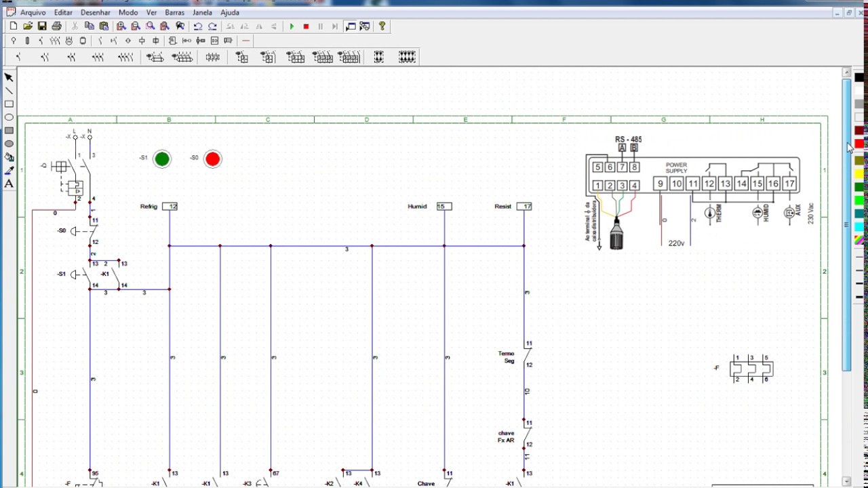The width and height of the screenshot is (868, 488).
Task: Pick the bright red color swatch
Action: click(x=859, y=144)
